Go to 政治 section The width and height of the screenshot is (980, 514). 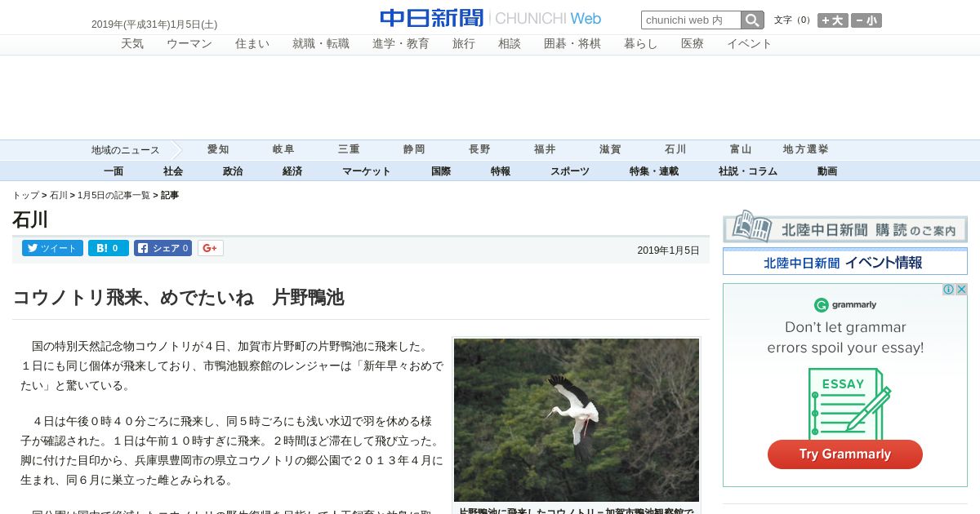click(x=233, y=171)
